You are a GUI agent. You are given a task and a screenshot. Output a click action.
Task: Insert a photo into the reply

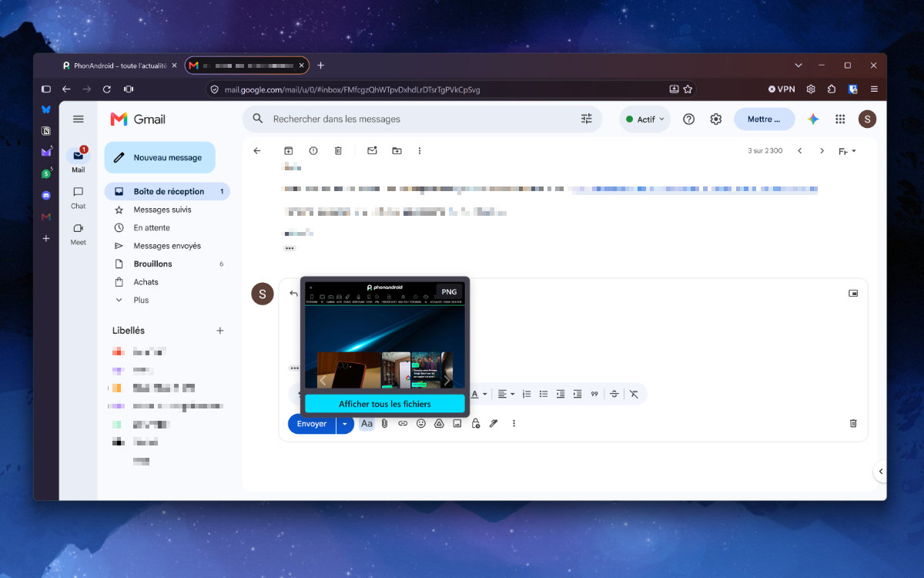[x=457, y=423]
